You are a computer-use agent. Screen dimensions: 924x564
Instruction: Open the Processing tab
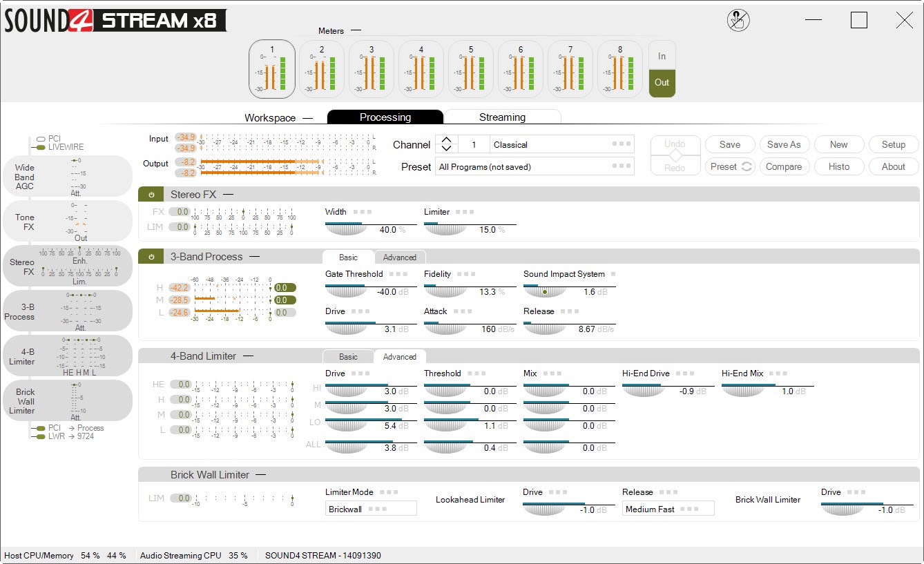[385, 117]
